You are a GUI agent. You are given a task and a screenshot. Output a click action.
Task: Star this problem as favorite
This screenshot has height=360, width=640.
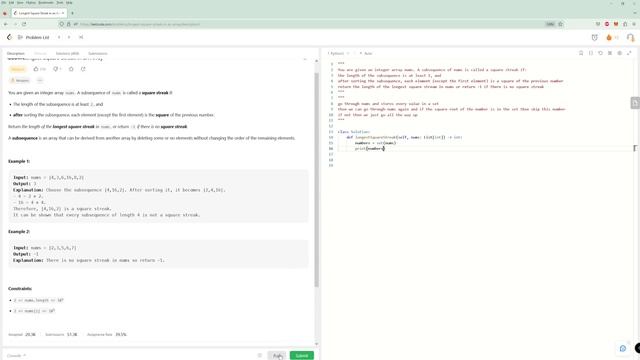71,69
